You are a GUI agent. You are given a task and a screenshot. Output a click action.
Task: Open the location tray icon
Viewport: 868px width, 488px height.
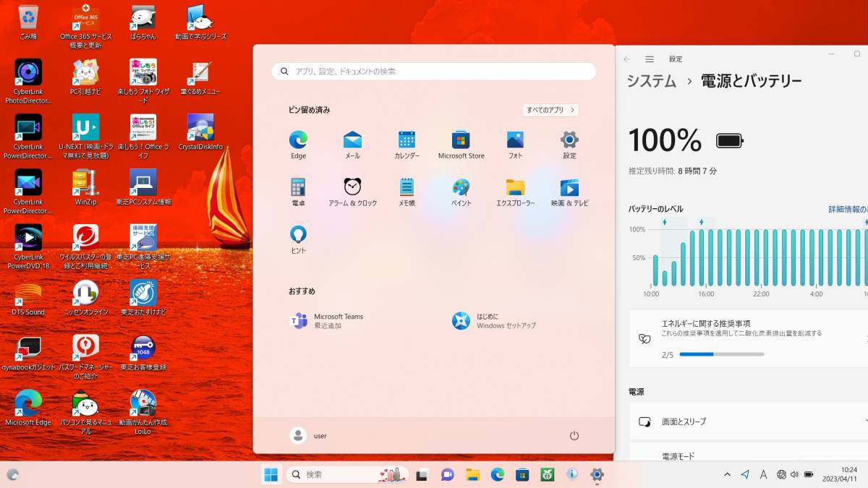coord(745,474)
